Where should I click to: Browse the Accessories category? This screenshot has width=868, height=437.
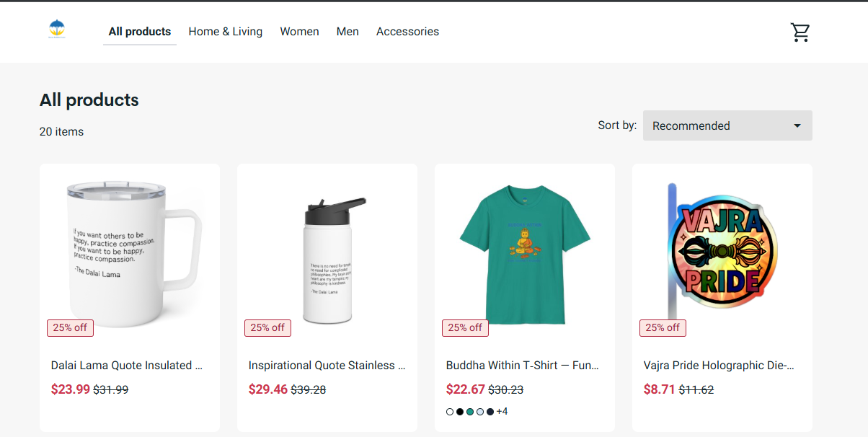point(407,32)
